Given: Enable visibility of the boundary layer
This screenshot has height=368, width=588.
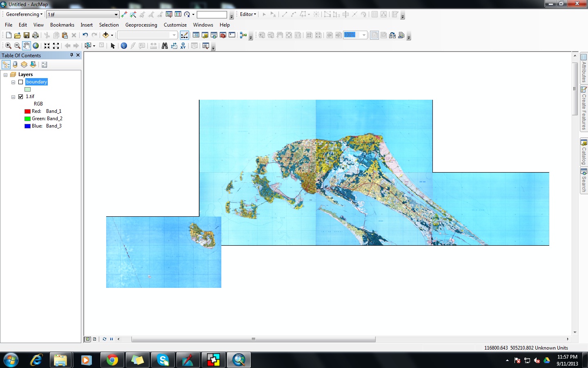Looking at the screenshot, I should click(x=21, y=82).
